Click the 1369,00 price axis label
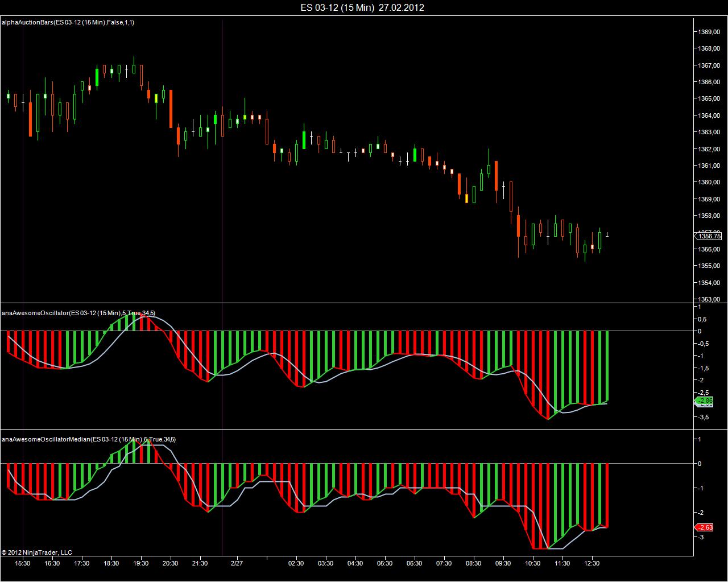 pyautogui.click(x=710, y=32)
